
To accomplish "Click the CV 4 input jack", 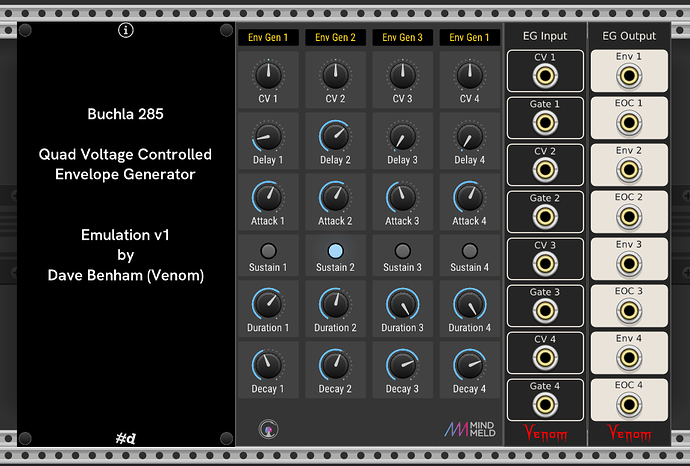I will pyautogui.click(x=545, y=357).
